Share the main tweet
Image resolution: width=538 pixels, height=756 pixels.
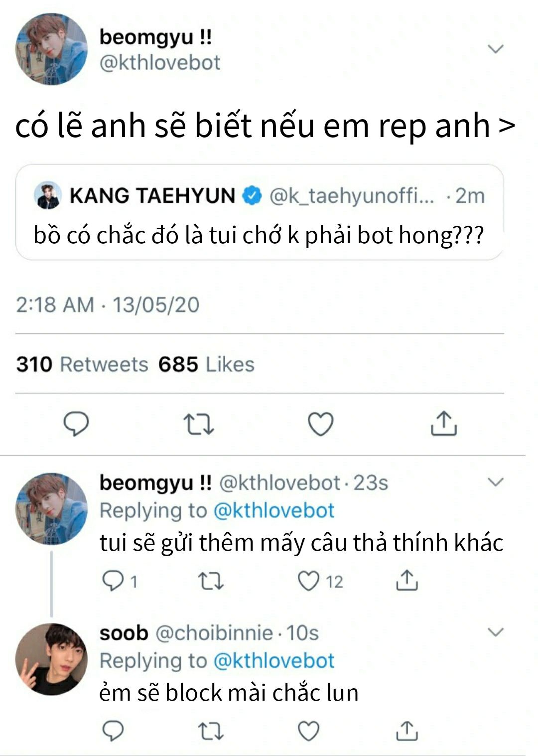click(443, 424)
